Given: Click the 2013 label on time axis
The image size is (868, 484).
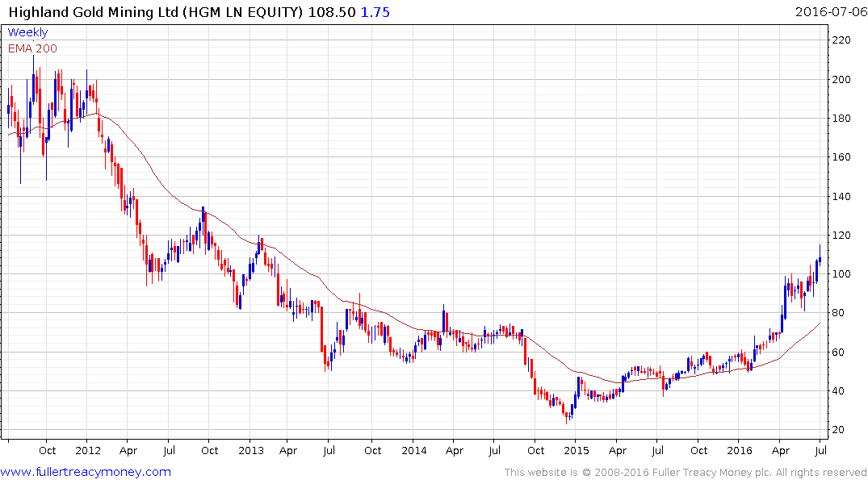Looking at the screenshot, I should (x=251, y=450).
